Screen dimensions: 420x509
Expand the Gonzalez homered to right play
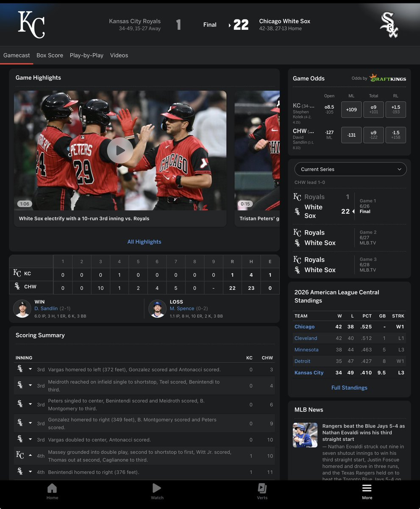[31, 423]
